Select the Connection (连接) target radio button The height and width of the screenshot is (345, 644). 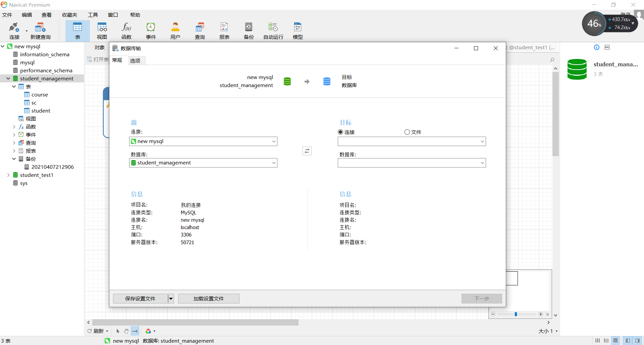coord(340,132)
